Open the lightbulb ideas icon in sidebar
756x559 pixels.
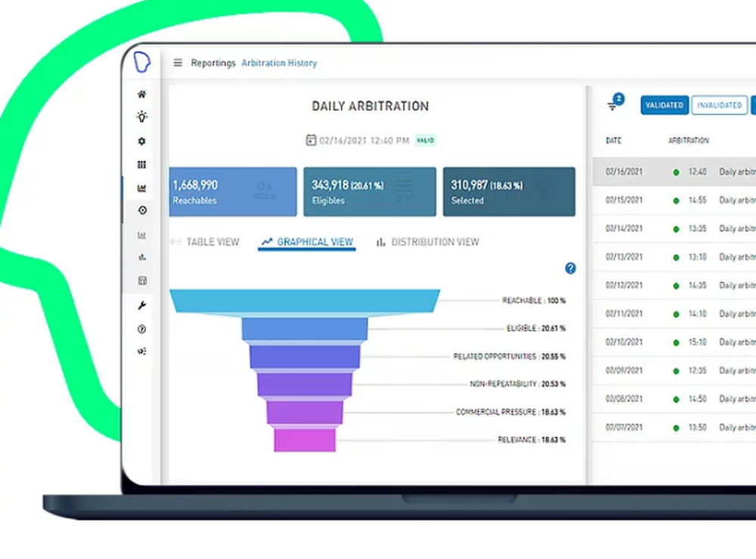click(x=142, y=116)
